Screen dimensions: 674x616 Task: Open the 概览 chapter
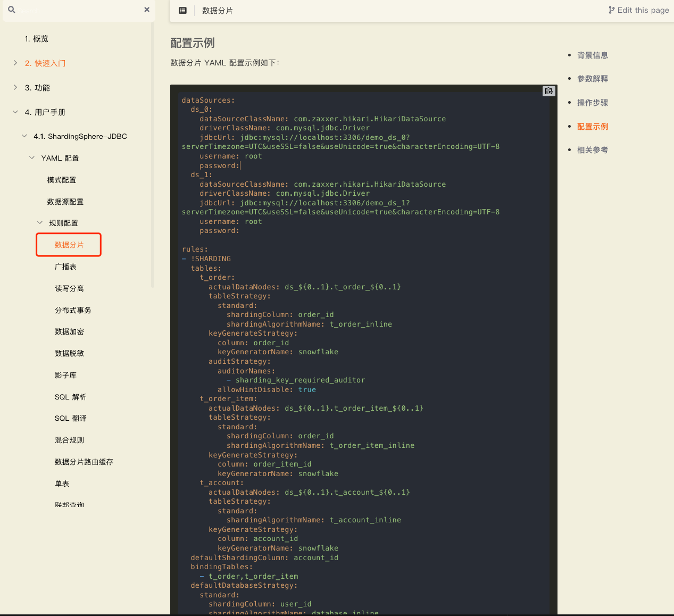pyautogui.click(x=36, y=39)
